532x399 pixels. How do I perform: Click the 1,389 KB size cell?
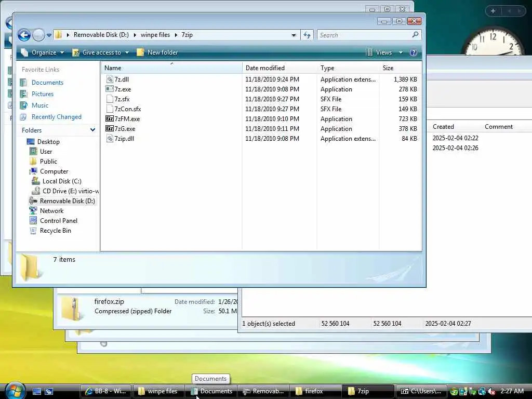pyautogui.click(x=405, y=79)
